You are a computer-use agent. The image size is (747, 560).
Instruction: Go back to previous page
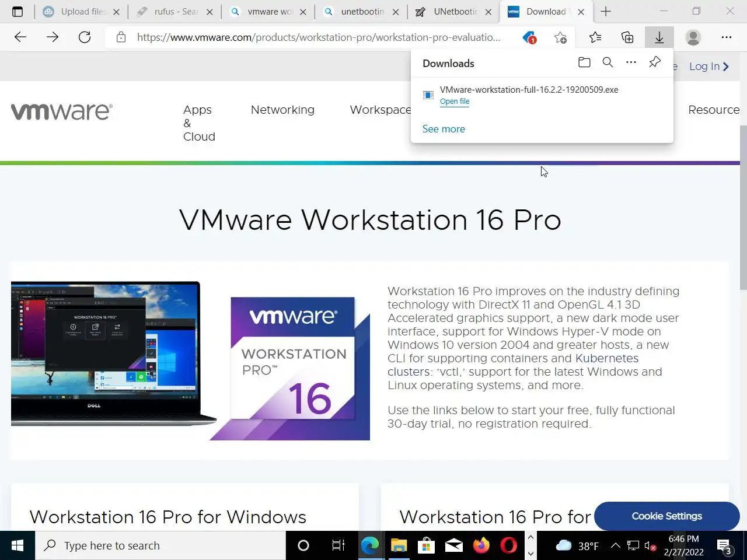pos(20,37)
